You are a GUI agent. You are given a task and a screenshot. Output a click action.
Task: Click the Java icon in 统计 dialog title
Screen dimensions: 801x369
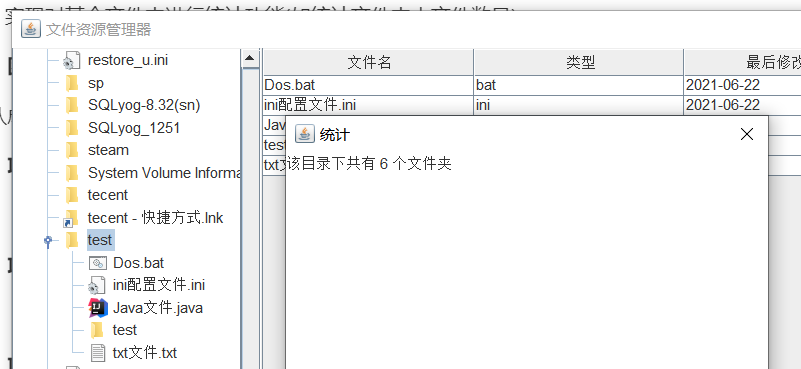click(305, 134)
